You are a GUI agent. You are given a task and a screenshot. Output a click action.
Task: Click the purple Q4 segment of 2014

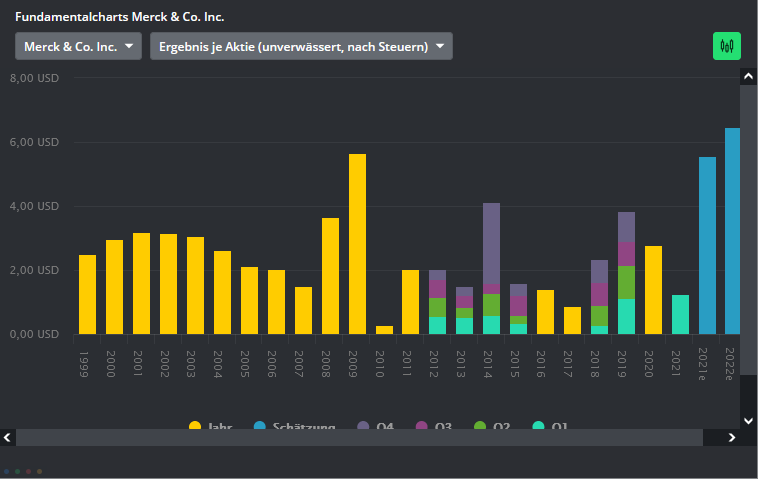point(491,243)
